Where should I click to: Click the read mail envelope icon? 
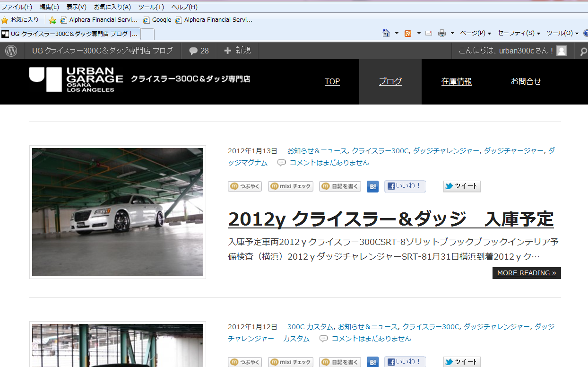click(x=429, y=33)
